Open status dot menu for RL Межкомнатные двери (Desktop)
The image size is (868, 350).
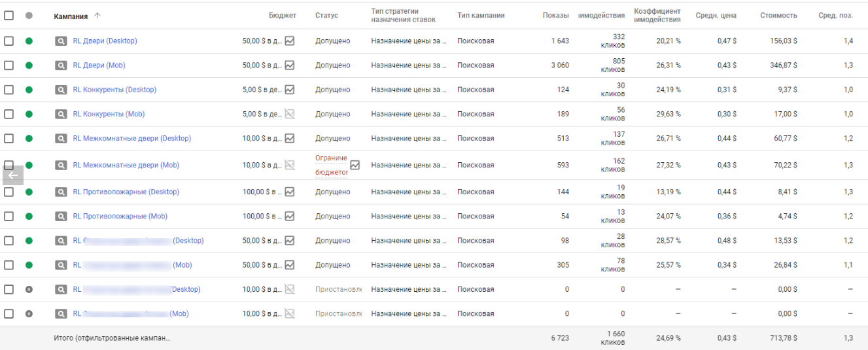click(29, 139)
